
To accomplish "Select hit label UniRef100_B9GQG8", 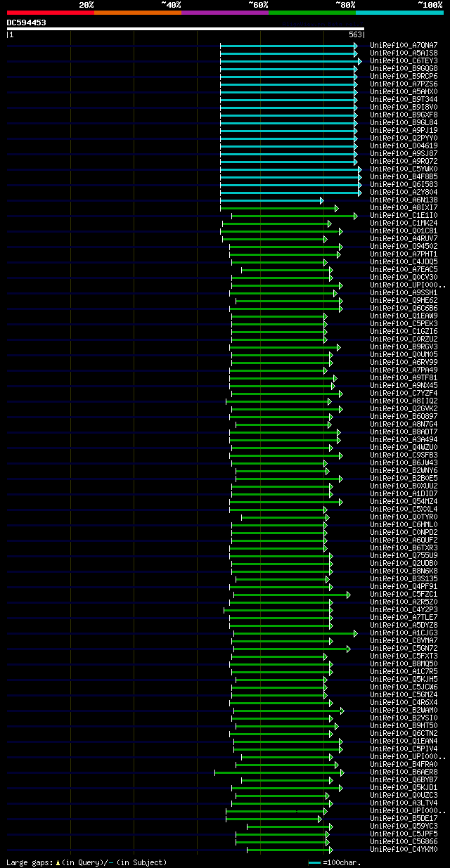I will pos(404,68).
